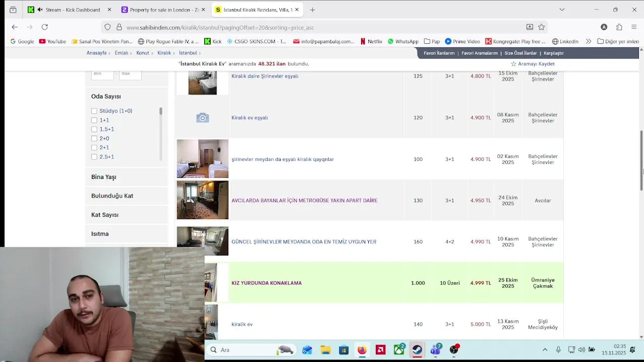Image resolution: width=644 pixels, height=362 pixels.
Task: Open the Firefox application menu
Action: [x=634, y=27]
